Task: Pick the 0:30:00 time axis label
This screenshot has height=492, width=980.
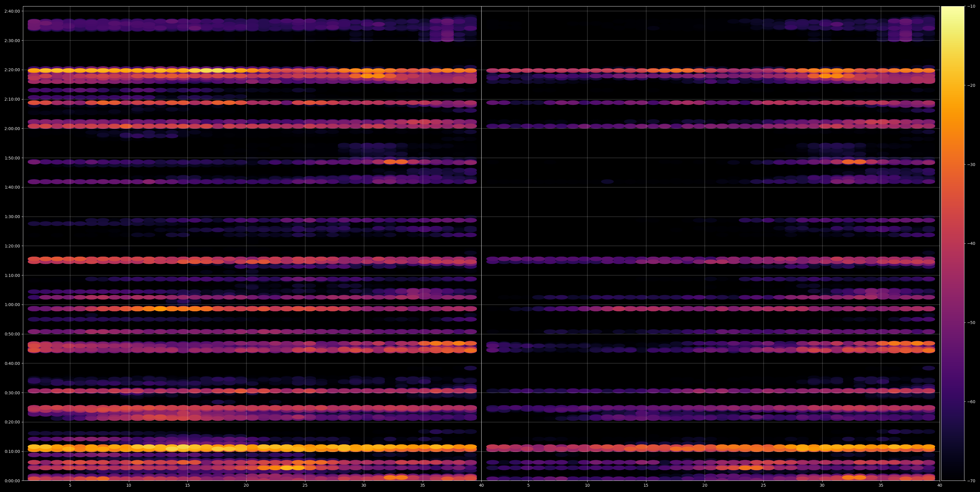Action: coord(12,393)
